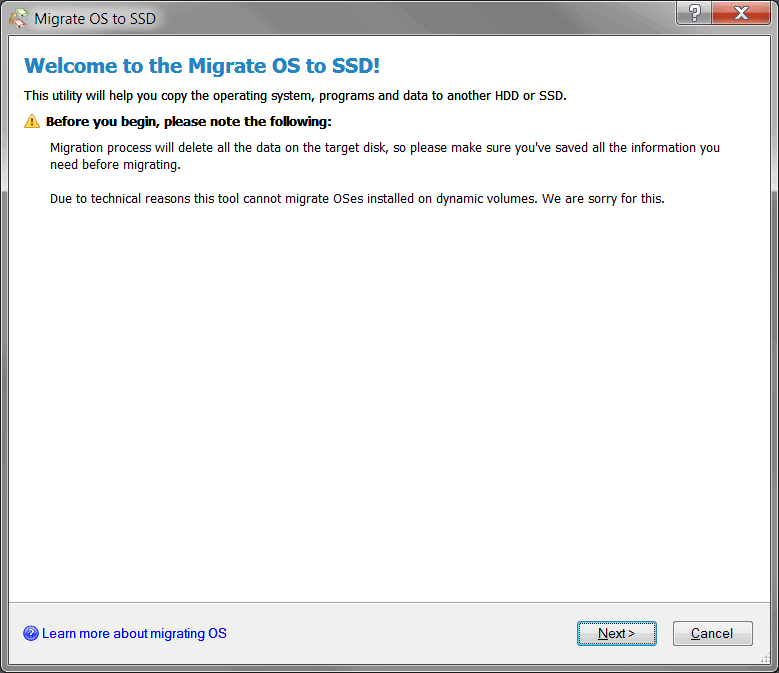
Task: Cancel the Migrate OS wizard
Action: coord(712,633)
